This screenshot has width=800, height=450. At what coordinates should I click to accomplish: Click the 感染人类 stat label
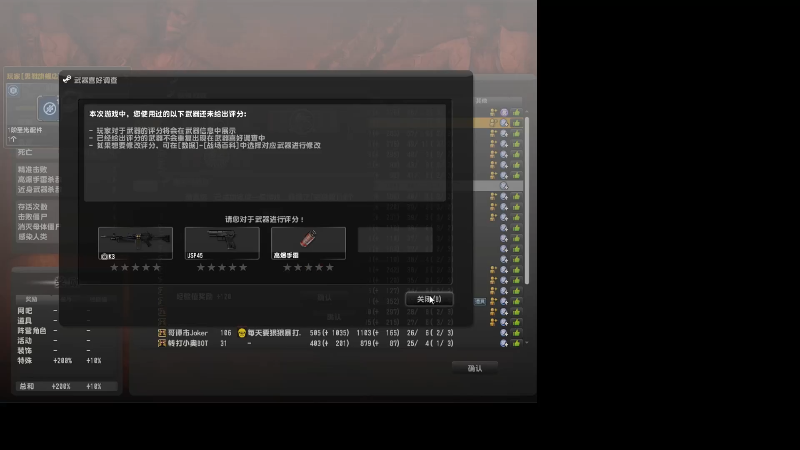tap(32, 237)
